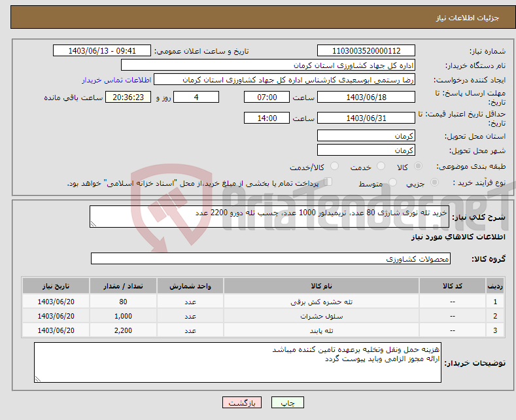The width and height of the screenshot is (516, 420).
Task: Click the چاپ print button
Action: [288, 402]
